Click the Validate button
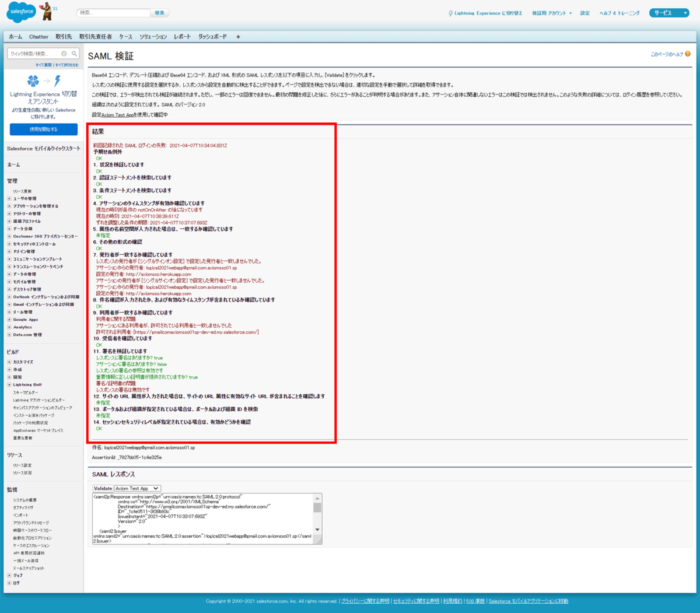 (103, 488)
